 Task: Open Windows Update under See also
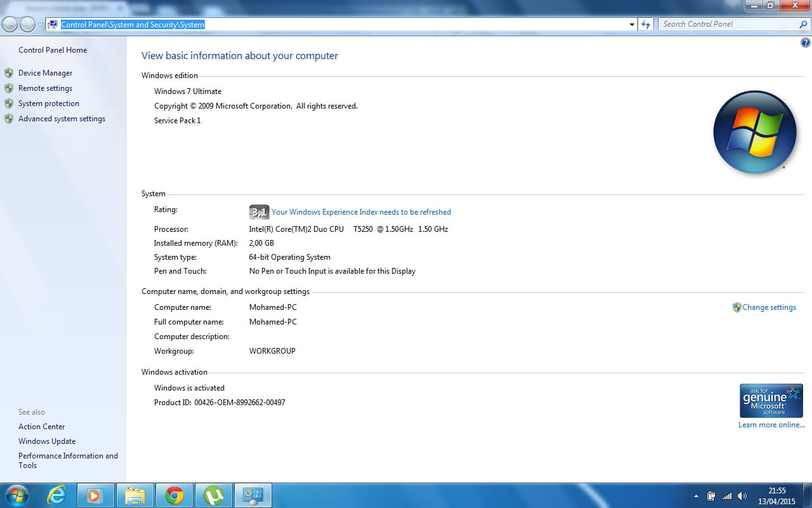coord(47,441)
